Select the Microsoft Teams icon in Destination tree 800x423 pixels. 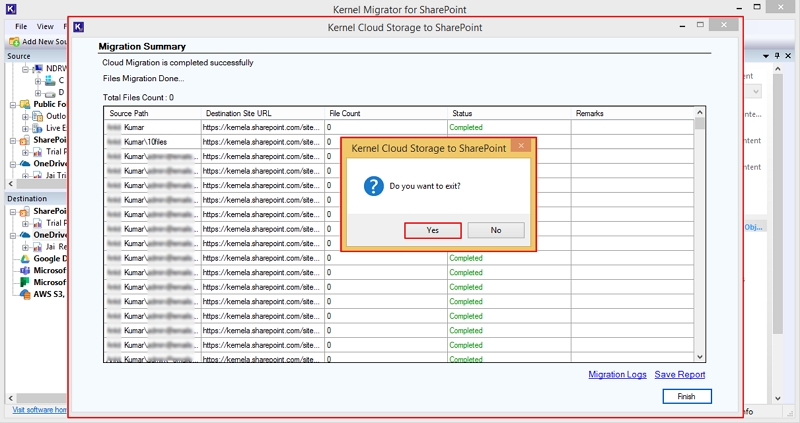pos(25,270)
